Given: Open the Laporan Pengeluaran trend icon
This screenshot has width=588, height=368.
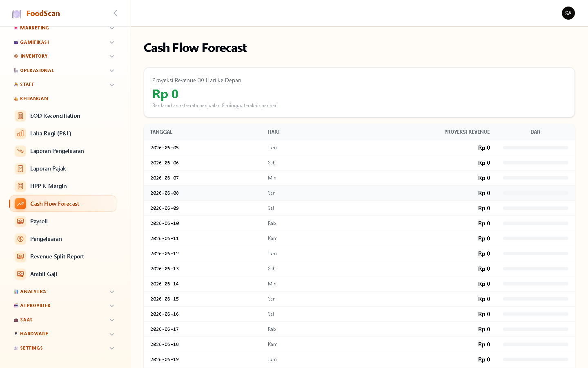Looking at the screenshot, I should 20,151.
